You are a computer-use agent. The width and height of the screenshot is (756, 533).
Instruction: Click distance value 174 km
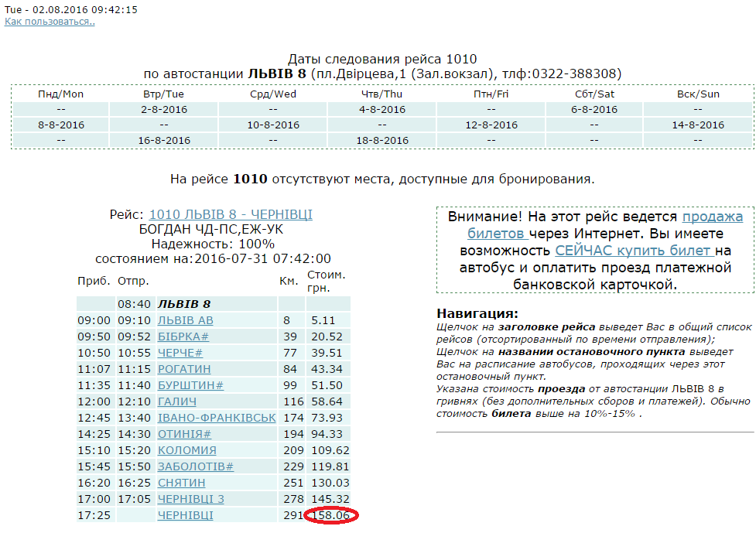click(x=293, y=418)
